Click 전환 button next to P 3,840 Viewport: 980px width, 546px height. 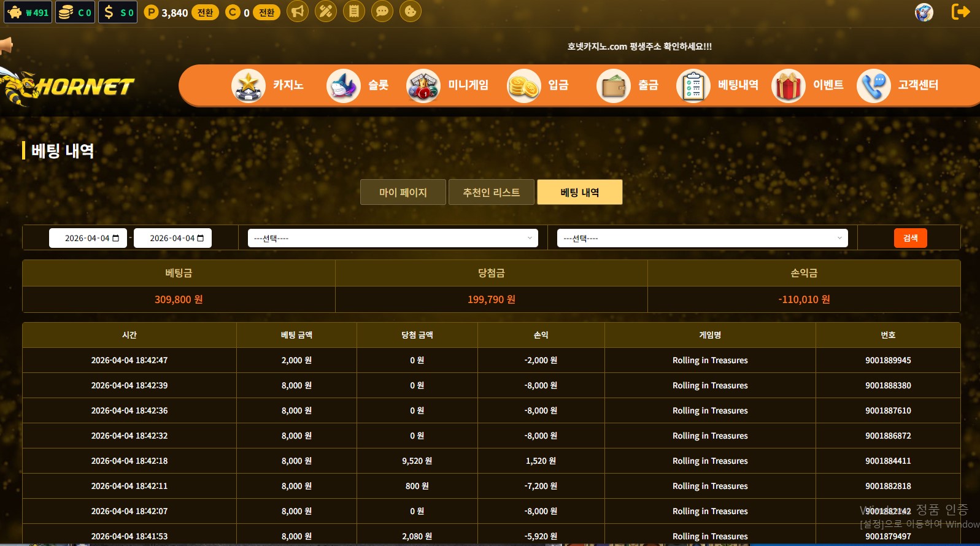(205, 13)
